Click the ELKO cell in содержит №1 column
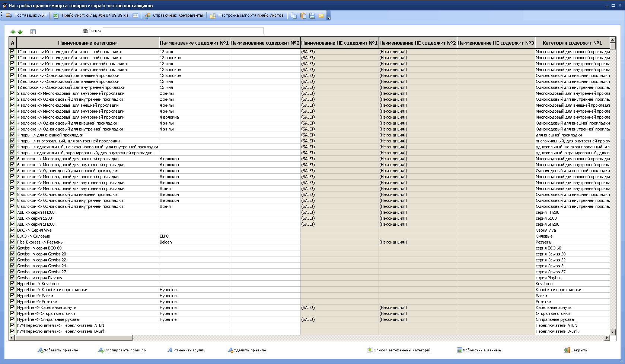The height and width of the screenshot is (364, 625). pos(194,236)
